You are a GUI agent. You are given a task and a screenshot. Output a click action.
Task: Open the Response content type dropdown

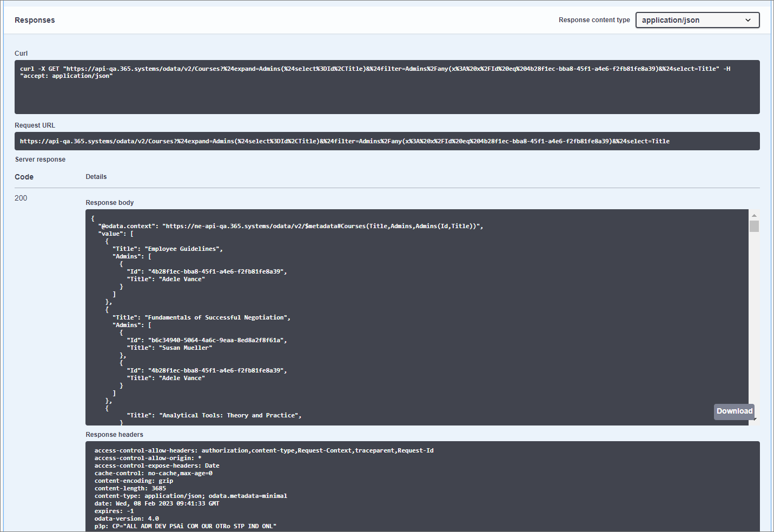(697, 20)
